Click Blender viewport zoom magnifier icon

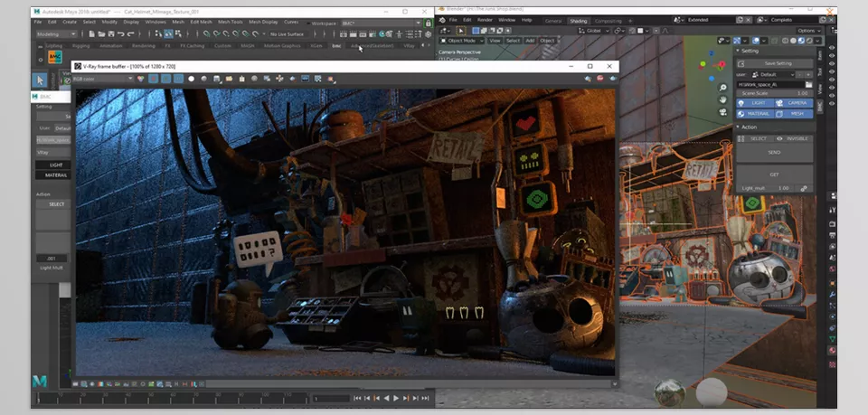click(x=723, y=88)
